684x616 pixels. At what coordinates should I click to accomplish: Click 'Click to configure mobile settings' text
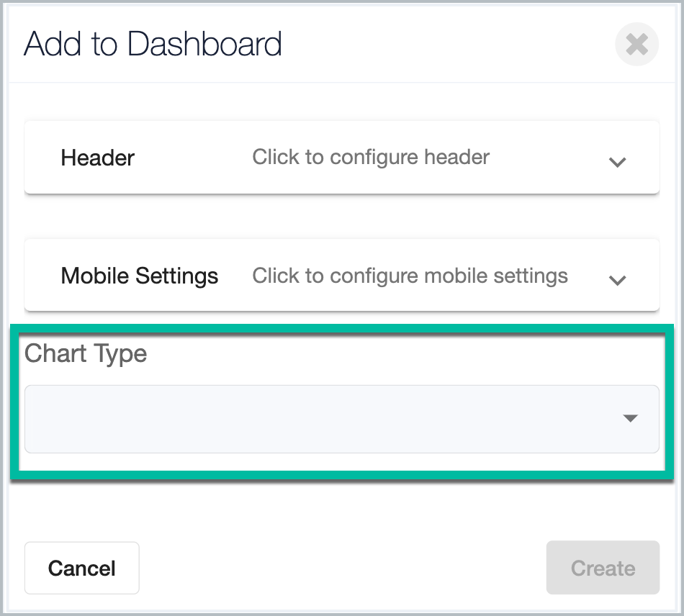(x=410, y=276)
